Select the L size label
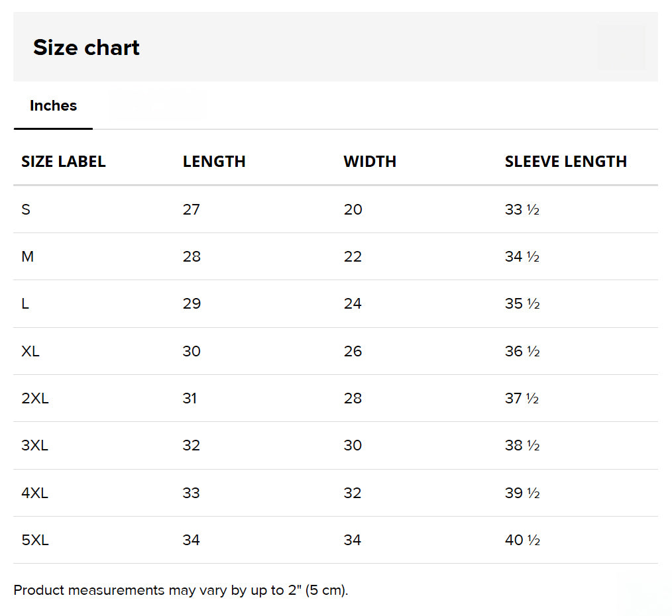 coord(25,304)
